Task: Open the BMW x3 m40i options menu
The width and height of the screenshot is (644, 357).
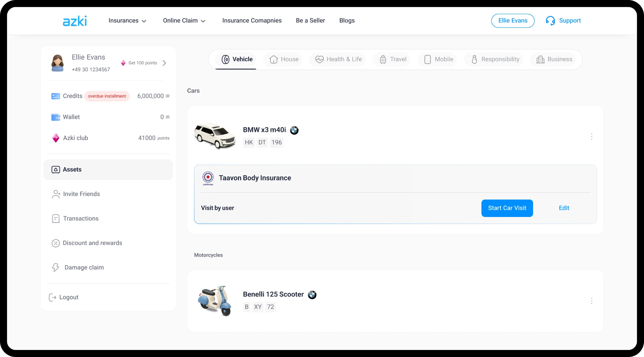Action: (592, 136)
